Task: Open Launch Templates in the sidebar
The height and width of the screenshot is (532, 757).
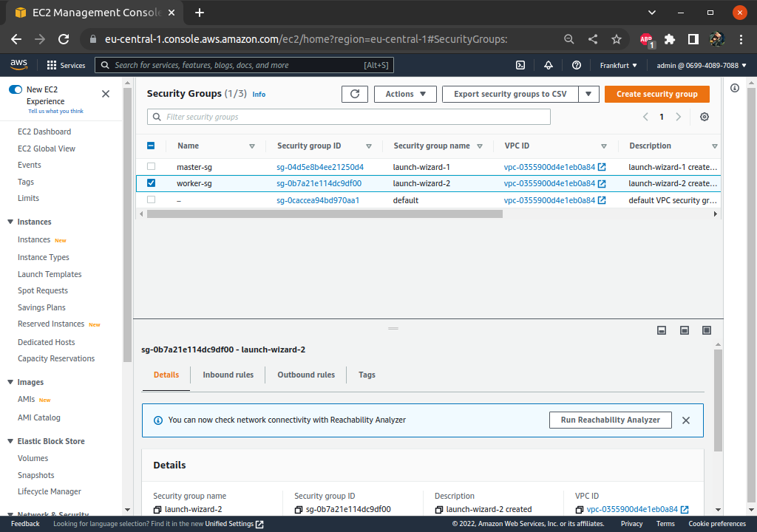Action: (50, 274)
